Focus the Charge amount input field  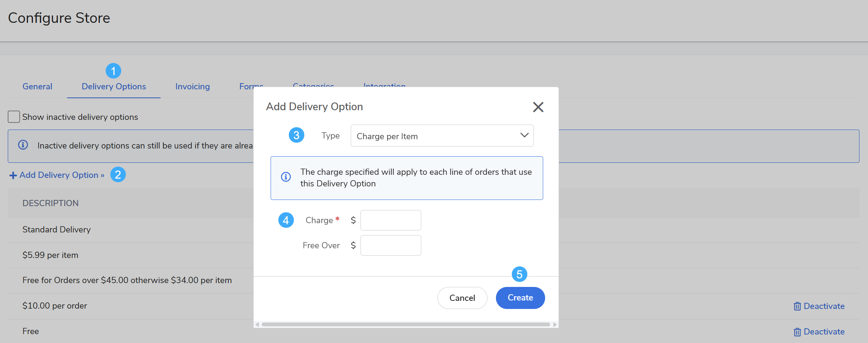point(390,220)
